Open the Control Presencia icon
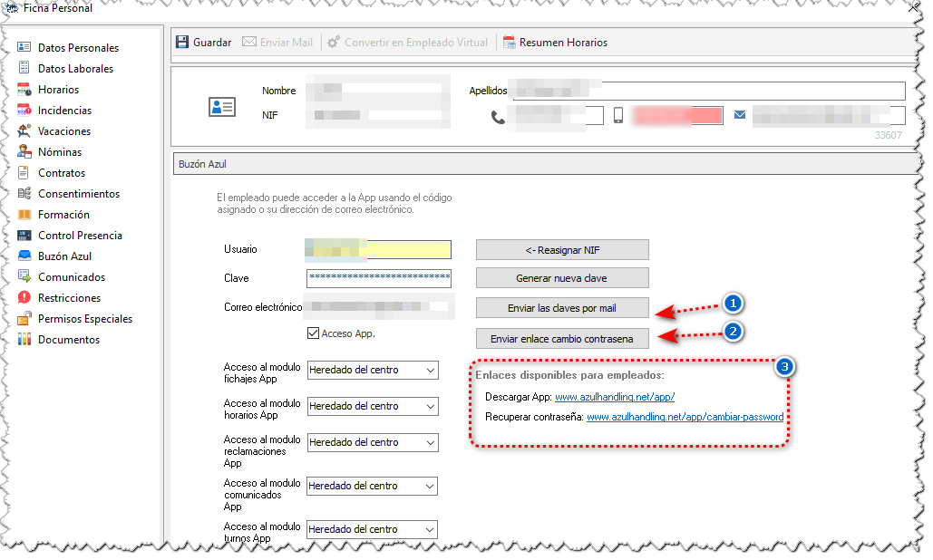Image resolution: width=933 pixels, height=560 pixels. click(x=24, y=235)
